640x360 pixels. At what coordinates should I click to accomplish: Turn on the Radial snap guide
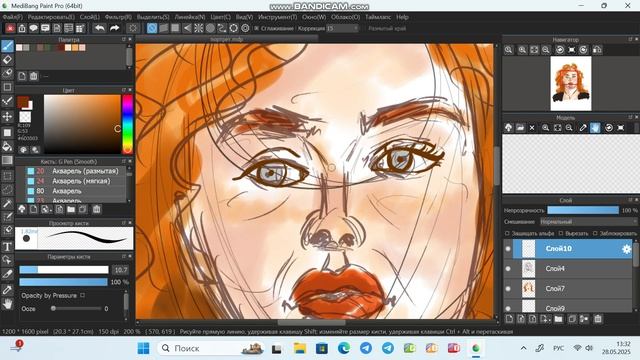pos(198,28)
